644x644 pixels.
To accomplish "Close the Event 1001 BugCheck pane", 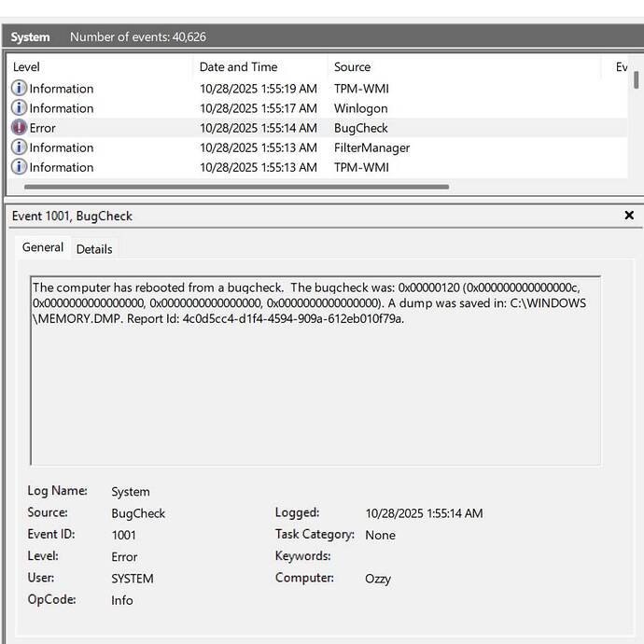I will [628, 216].
